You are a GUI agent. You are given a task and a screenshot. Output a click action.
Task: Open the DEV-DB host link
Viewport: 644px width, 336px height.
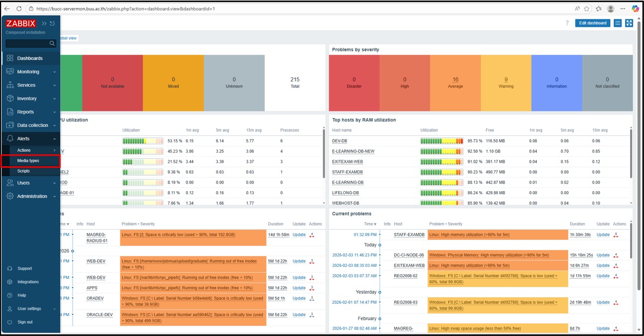click(x=340, y=141)
